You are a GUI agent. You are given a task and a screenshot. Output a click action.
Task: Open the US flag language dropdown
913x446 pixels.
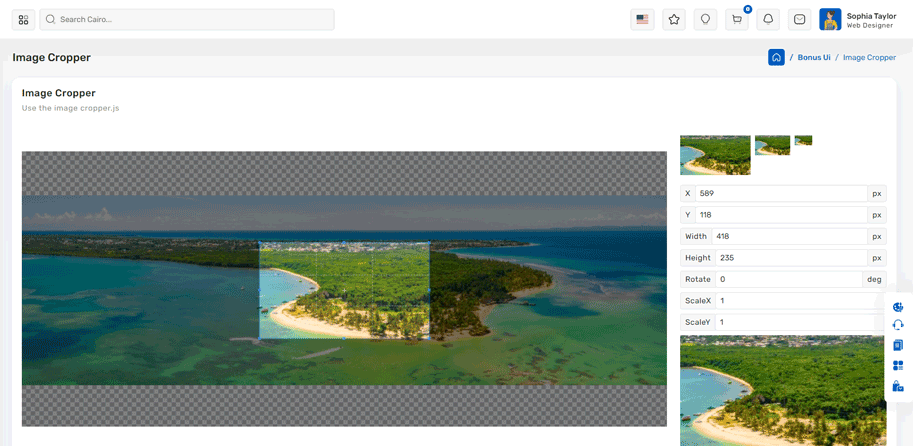point(642,19)
